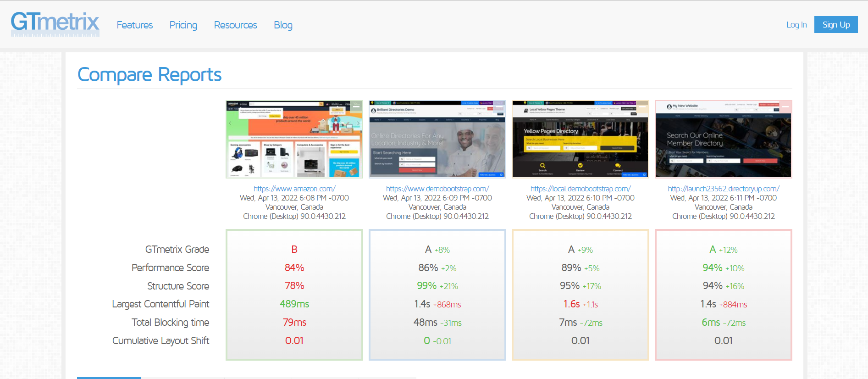Click the 7ms -72ms blocking value

pyautogui.click(x=581, y=323)
